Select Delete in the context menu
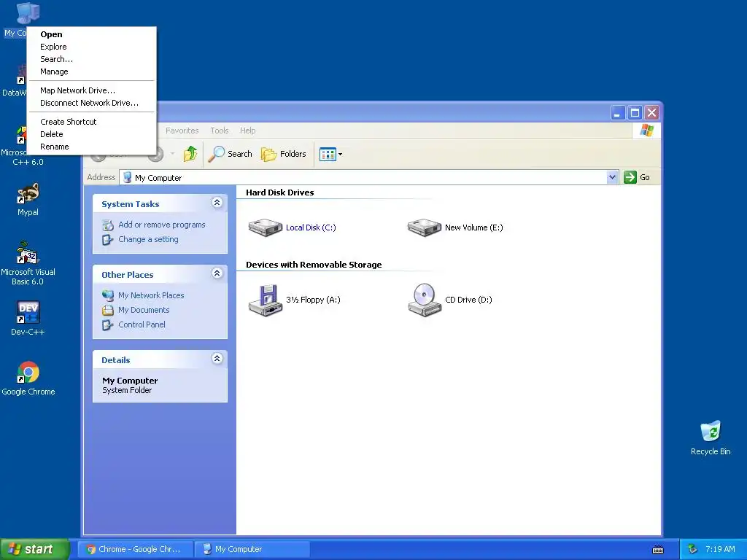This screenshot has height=560, width=747. point(91,134)
